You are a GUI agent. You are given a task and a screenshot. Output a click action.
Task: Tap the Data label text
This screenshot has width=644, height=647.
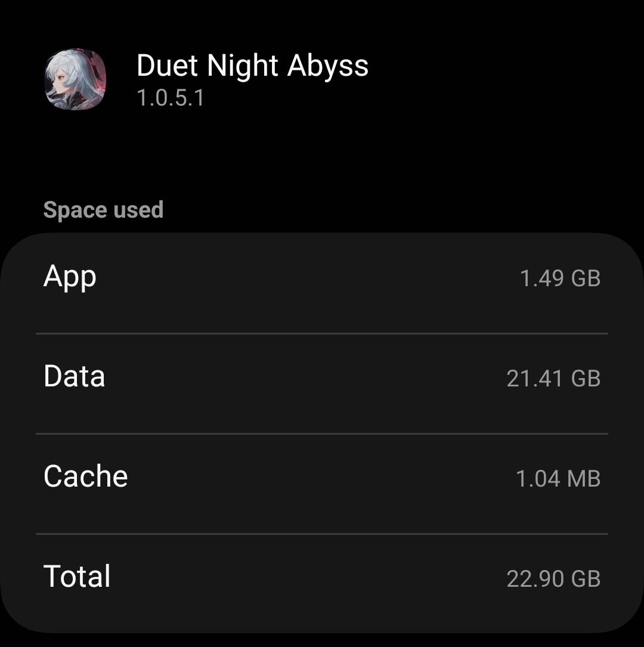point(75,377)
